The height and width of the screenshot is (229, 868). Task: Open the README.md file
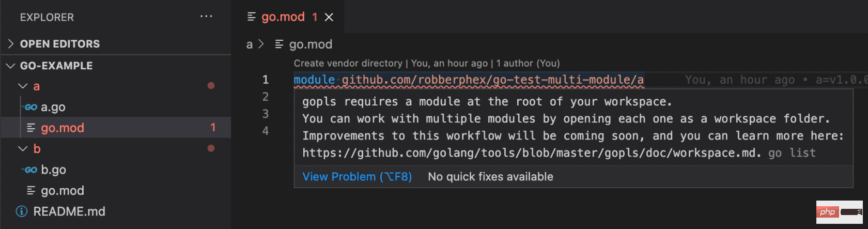[x=69, y=211]
